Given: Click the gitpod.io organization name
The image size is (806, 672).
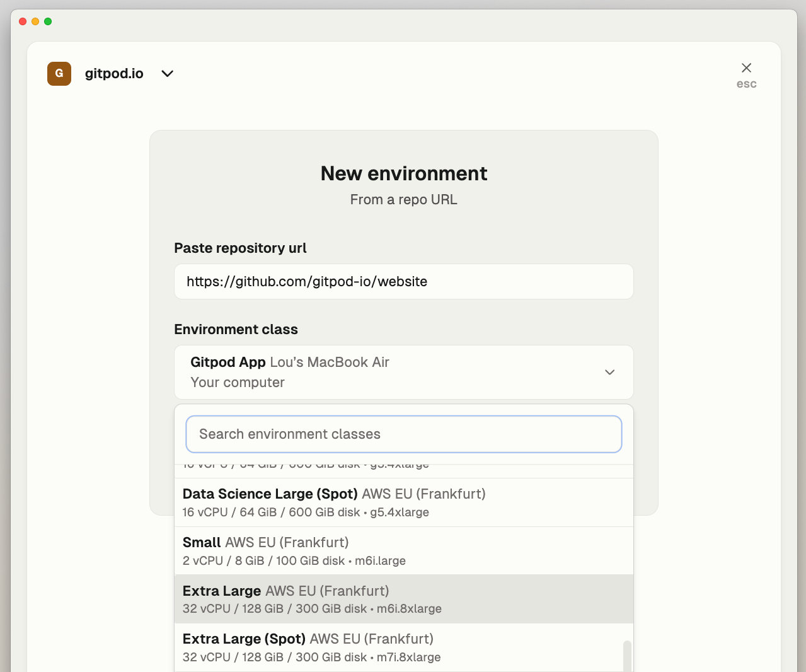Looking at the screenshot, I should coord(114,74).
